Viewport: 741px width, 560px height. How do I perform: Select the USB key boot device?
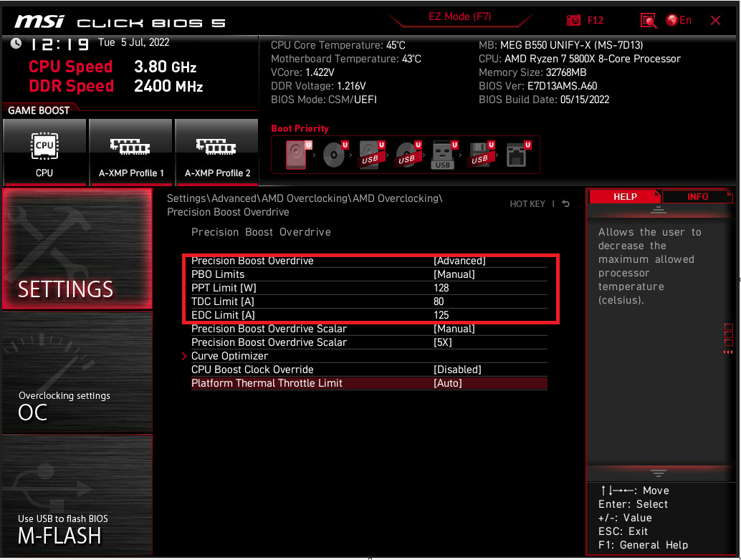point(444,155)
